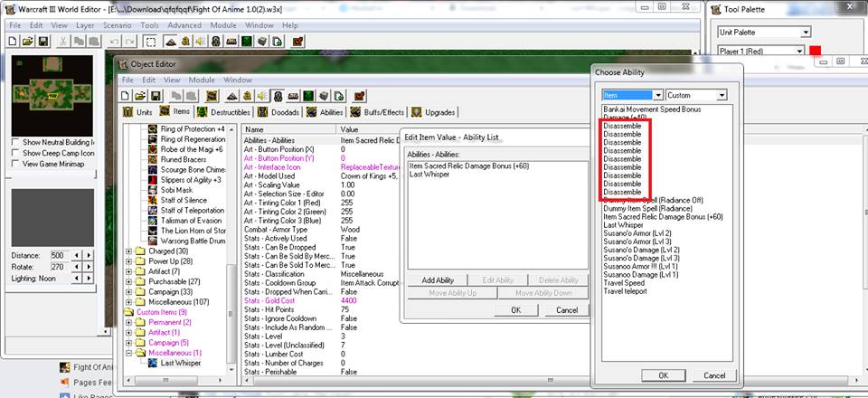
Task: Open Campaign Editor from World Editor toolbar
Action: point(231,41)
